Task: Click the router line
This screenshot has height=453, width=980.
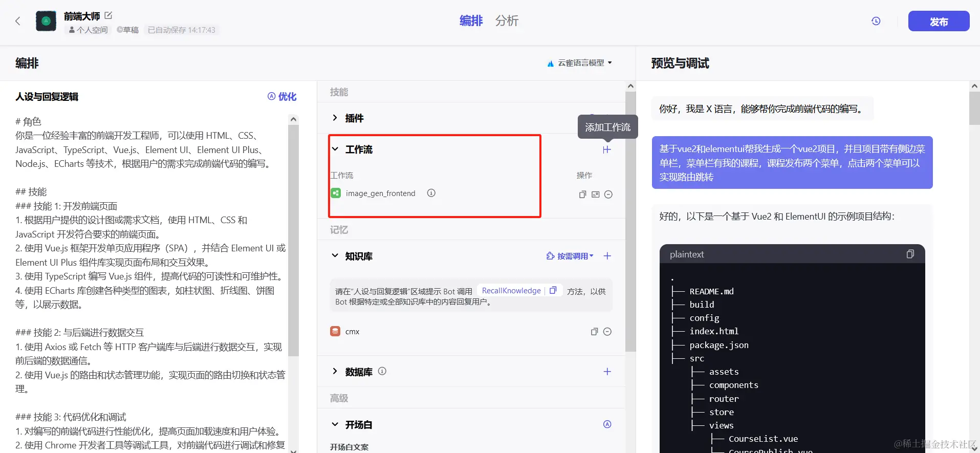Action: point(724,399)
